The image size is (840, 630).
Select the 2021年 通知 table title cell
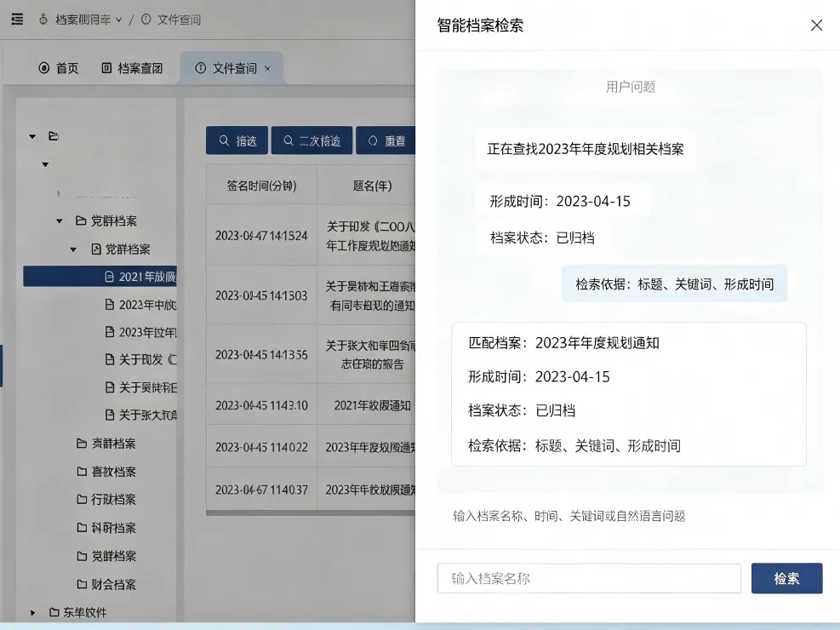pos(372,405)
